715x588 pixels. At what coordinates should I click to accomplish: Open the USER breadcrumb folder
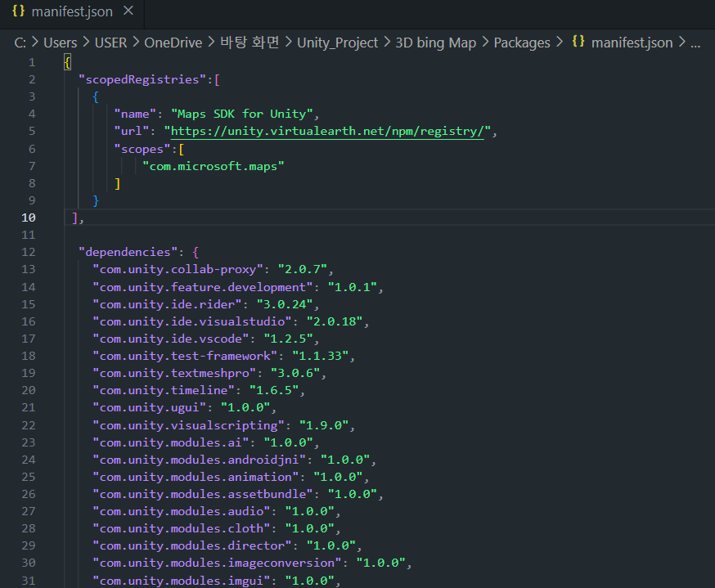(110, 43)
